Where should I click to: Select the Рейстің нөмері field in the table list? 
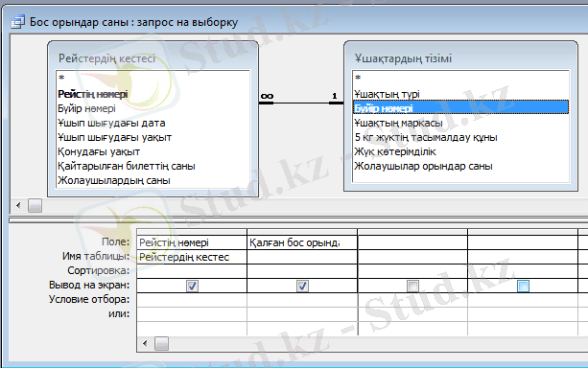153,94
